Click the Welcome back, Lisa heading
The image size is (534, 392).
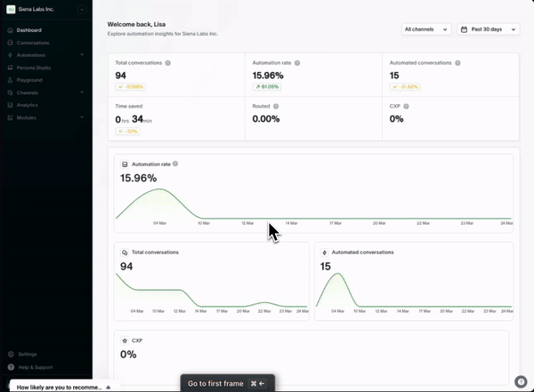[136, 25]
